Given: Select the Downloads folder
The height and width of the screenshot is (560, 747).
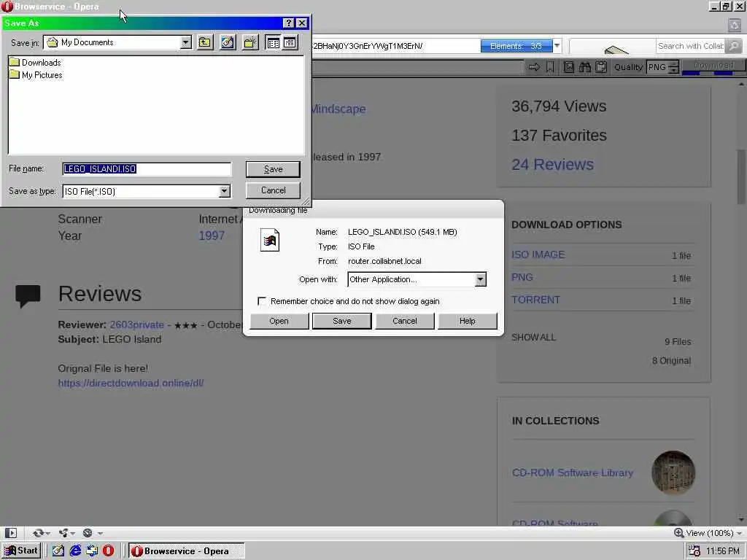Looking at the screenshot, I should coord(36,63).
